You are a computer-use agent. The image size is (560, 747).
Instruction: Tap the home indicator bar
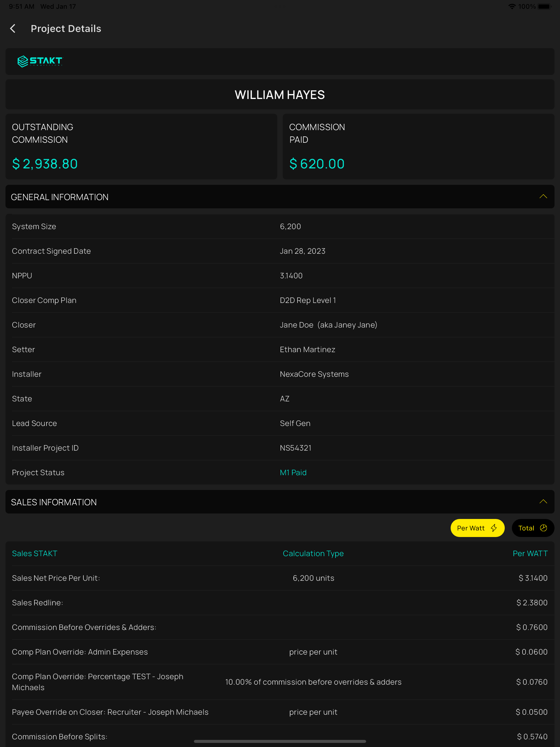coord(280,741)
